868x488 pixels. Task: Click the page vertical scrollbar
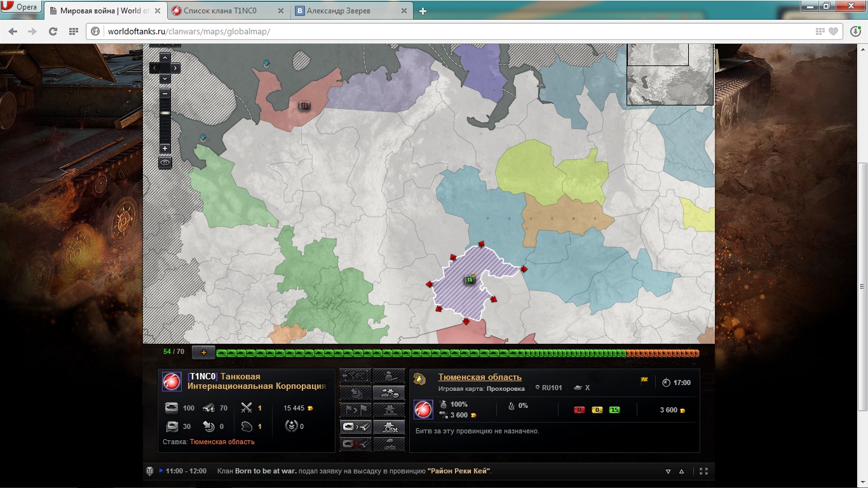click(x=862, y=286)
